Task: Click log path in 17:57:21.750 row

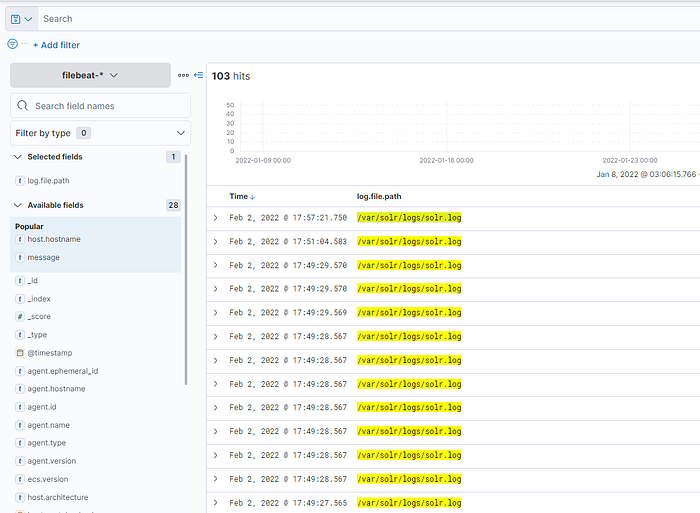Action: click(x=409, y=218)
